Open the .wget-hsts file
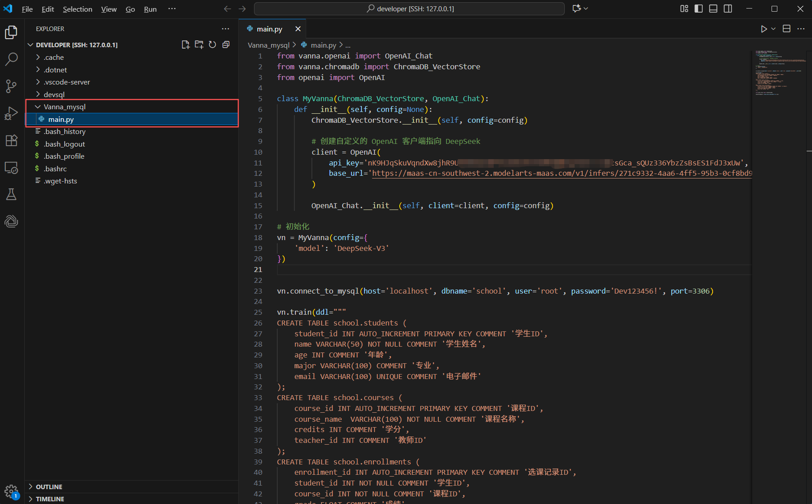 click(131, 181)
